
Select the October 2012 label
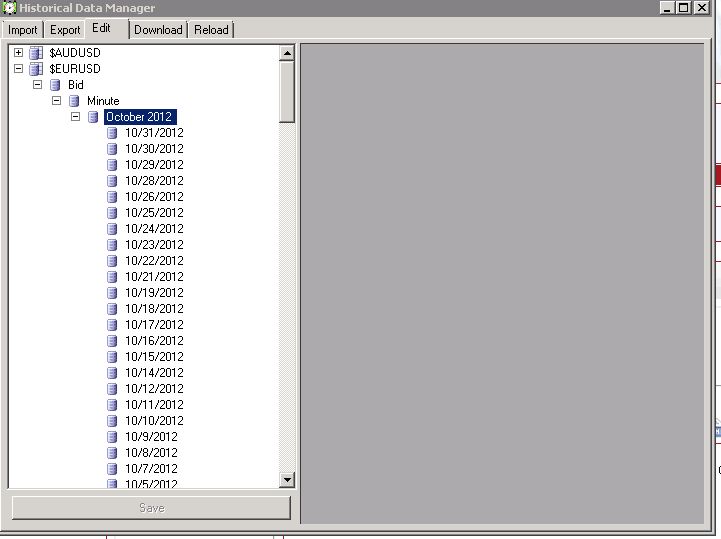click(140, 117)
